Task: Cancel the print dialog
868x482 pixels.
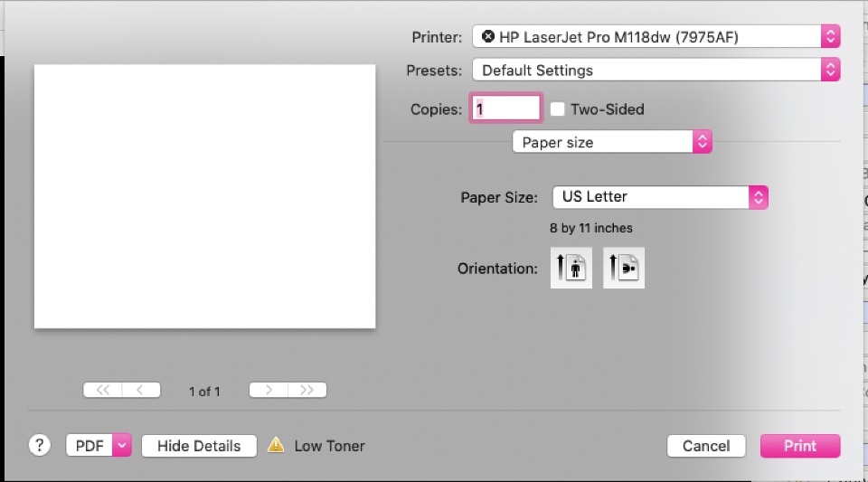Action: coord(706,446)
